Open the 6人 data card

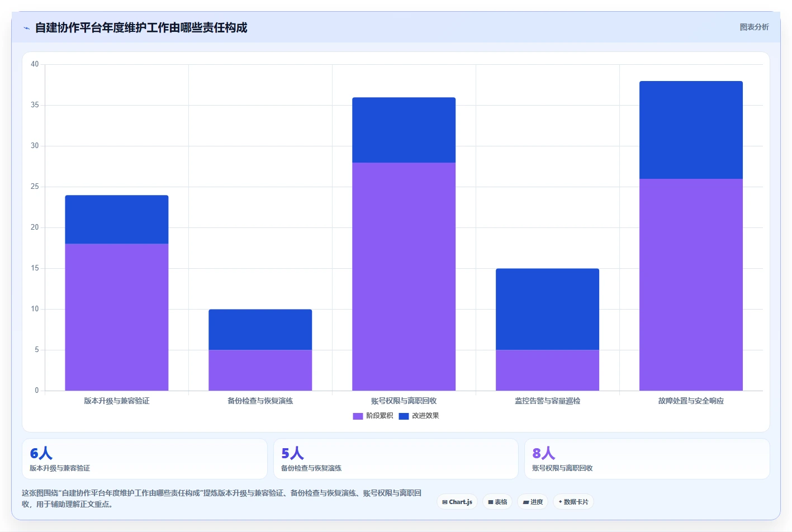pos(145,459)
